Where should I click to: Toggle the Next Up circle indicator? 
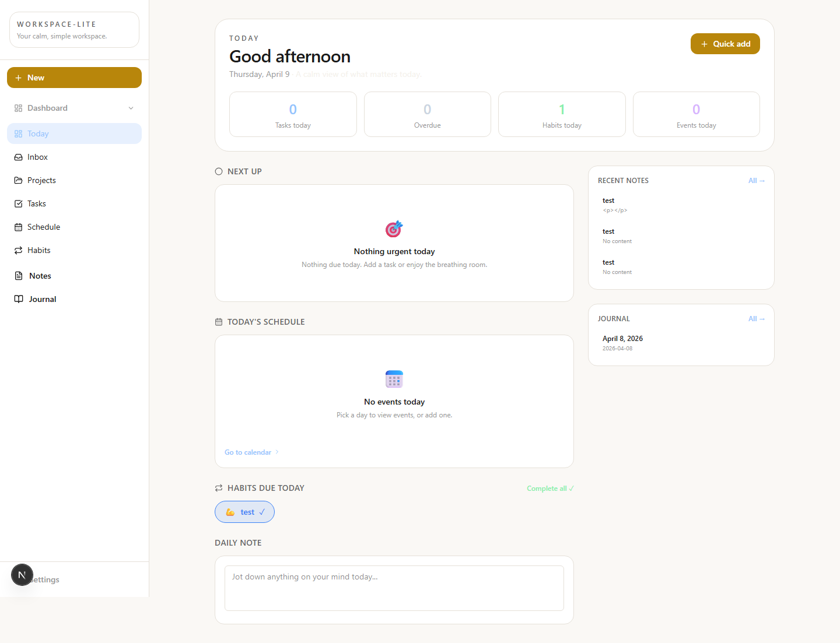(218, 171)
